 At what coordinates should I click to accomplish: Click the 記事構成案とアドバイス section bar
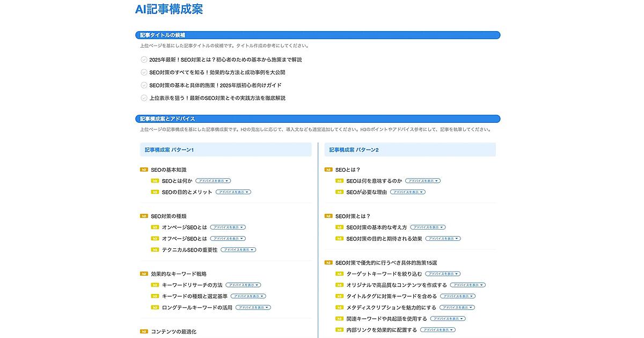coord(318,119)
